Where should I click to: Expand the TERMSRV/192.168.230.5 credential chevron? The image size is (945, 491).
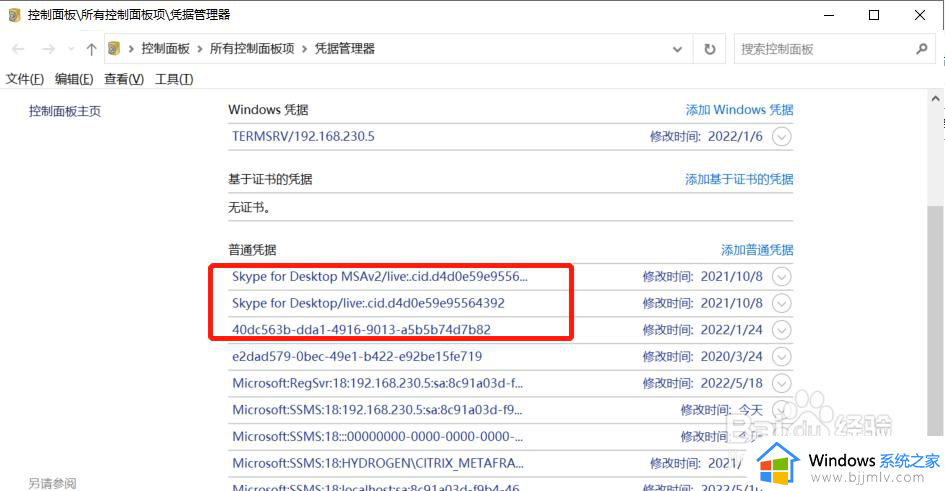tap(782, 137)
